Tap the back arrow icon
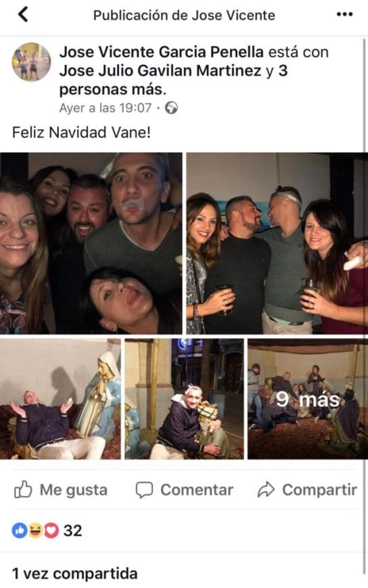 click(x=23, y=15)
